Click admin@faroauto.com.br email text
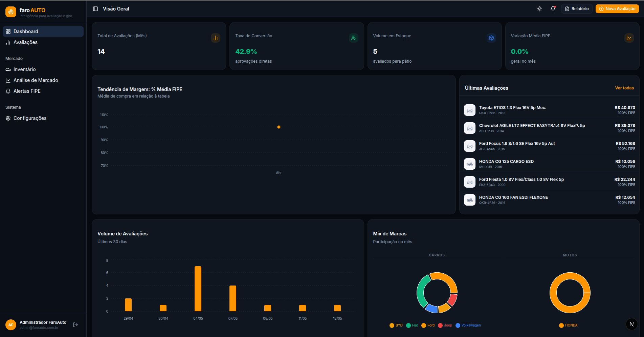 click(39, 328)
